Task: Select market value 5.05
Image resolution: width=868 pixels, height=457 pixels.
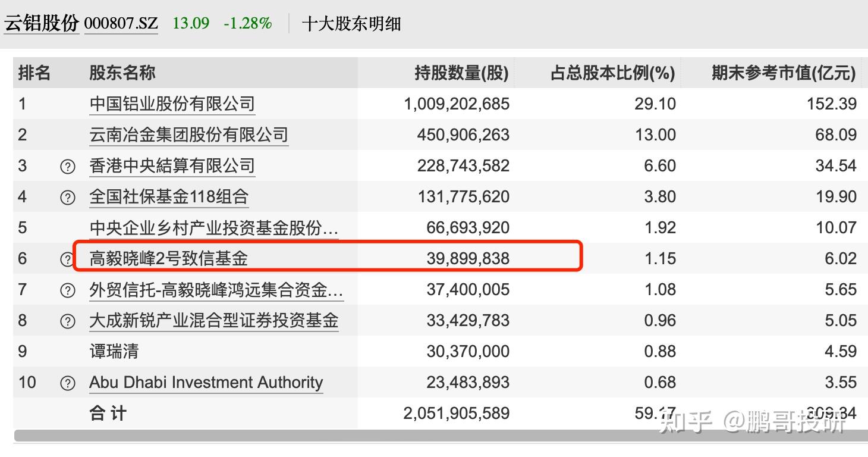Action: pos(841,321)
